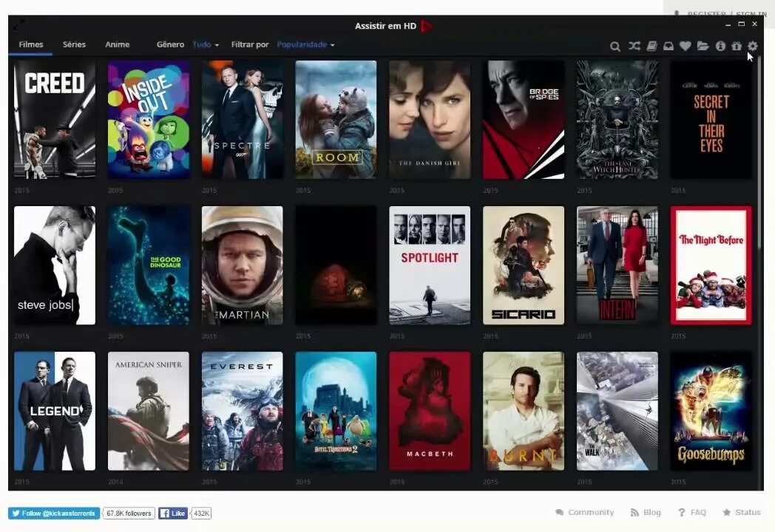
Task: Open Secret in Their Eyes poster
Action: (x=711, y=120)
